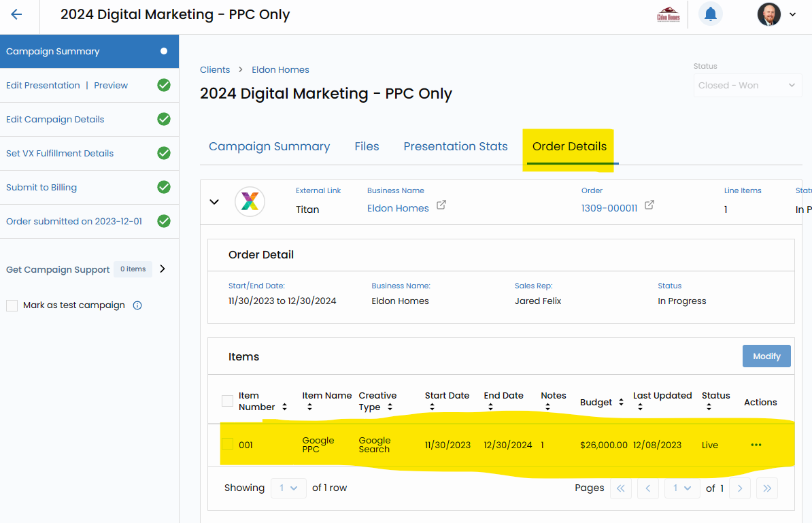Tick the checkbox for item 001
Viewport: 812px width, 523px height.
point(227,444)
